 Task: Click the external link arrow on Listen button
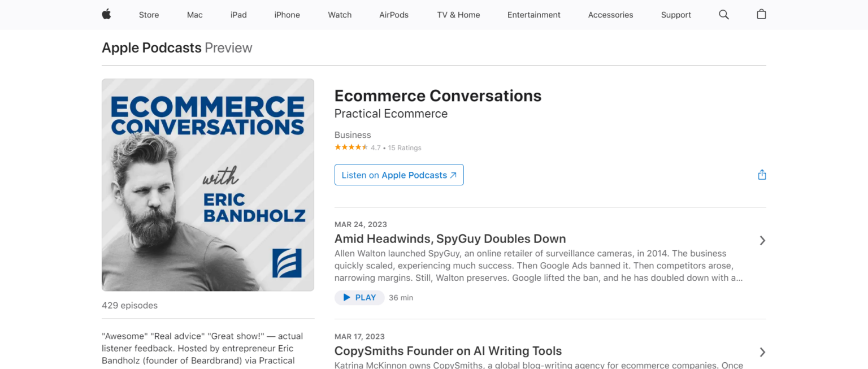click(453, 175)
